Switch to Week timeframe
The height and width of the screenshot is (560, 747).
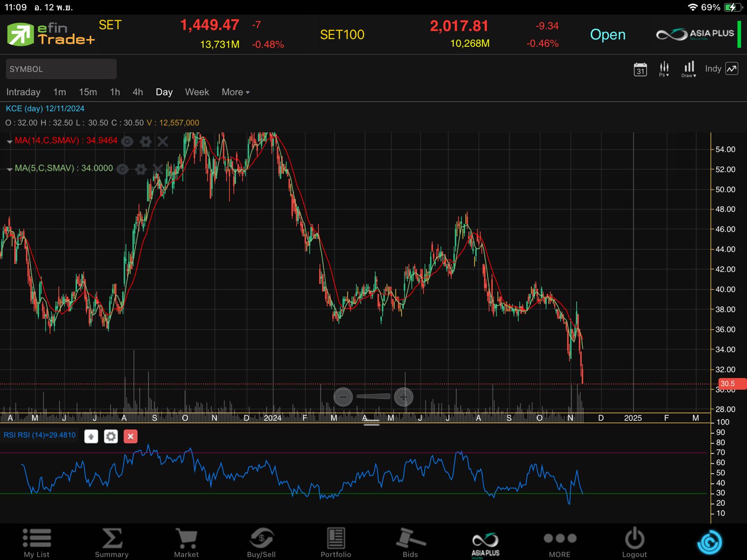(x=197, y=92)
